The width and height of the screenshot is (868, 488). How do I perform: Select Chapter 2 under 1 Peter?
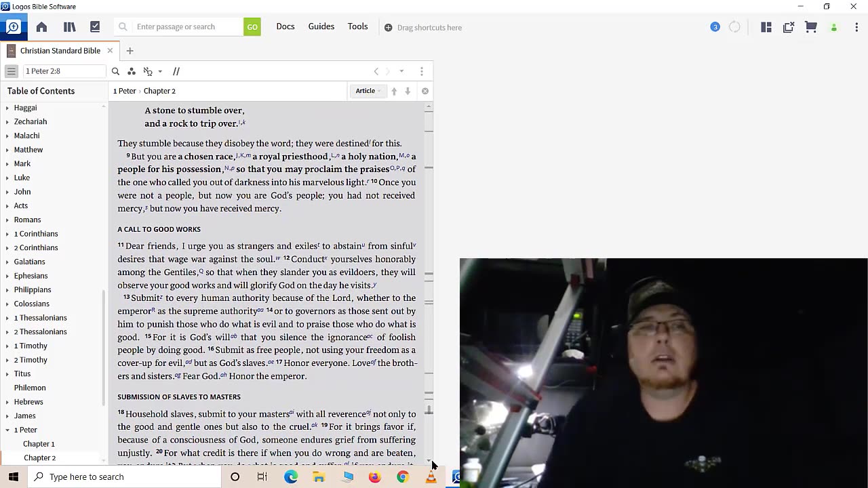(39, 457)
